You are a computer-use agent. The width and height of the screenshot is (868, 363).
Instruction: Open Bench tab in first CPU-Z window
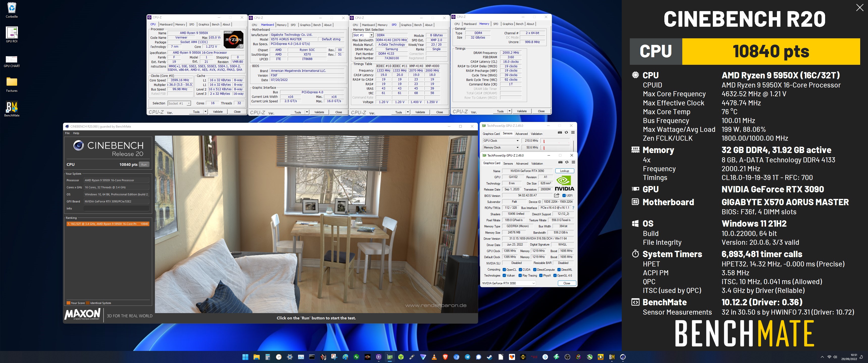pyautogui.click(x=216, y=25)
